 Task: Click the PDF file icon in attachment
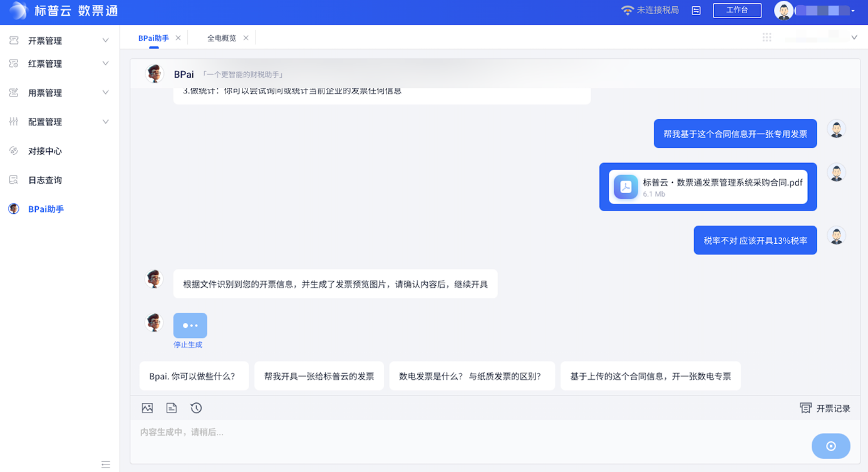(x=626, y=187)
